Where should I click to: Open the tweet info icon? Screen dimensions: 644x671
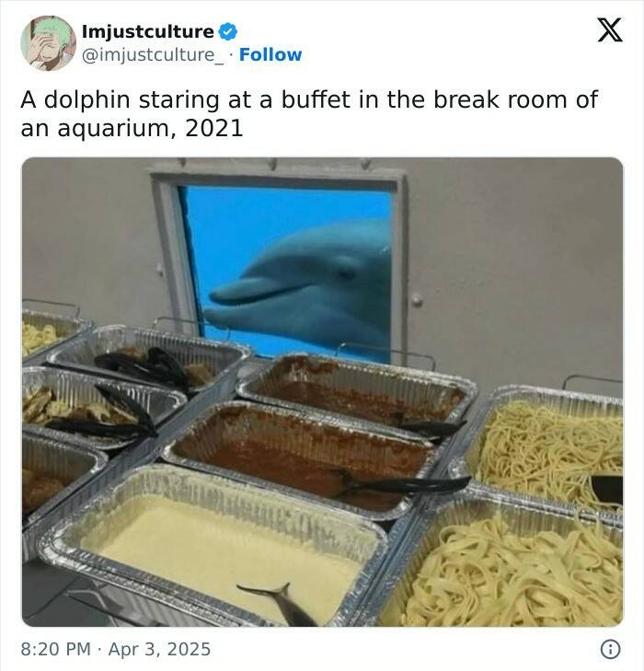(610, 649)
